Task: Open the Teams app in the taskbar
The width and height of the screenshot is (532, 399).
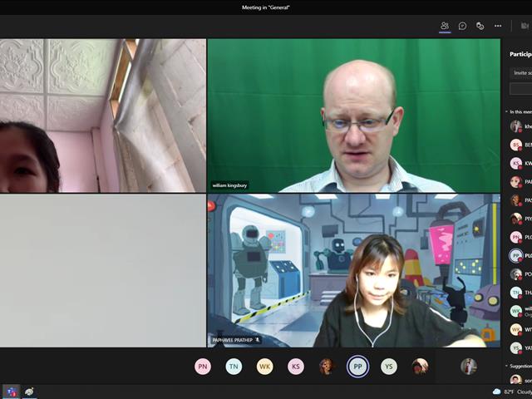Action: pos(12,392)
